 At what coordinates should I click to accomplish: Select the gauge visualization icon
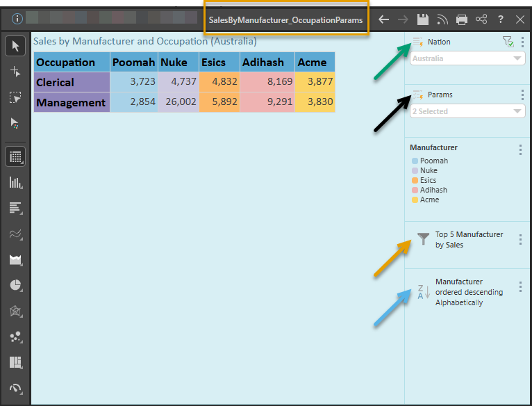[x=16, y=389]
